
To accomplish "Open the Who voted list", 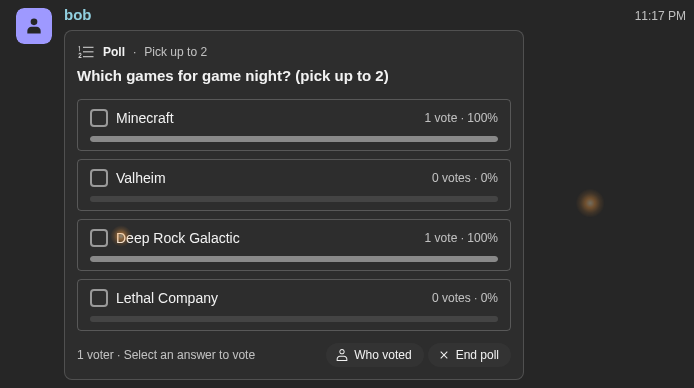I will 374,355.
